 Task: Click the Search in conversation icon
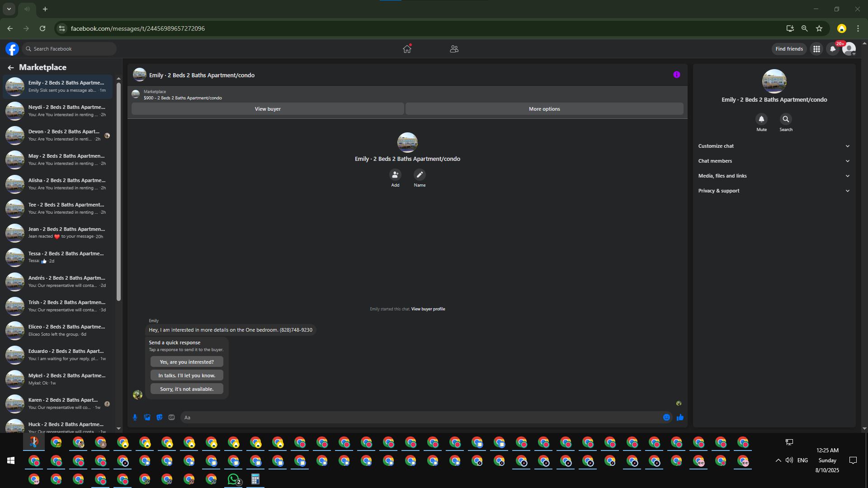tap(786, 119)
